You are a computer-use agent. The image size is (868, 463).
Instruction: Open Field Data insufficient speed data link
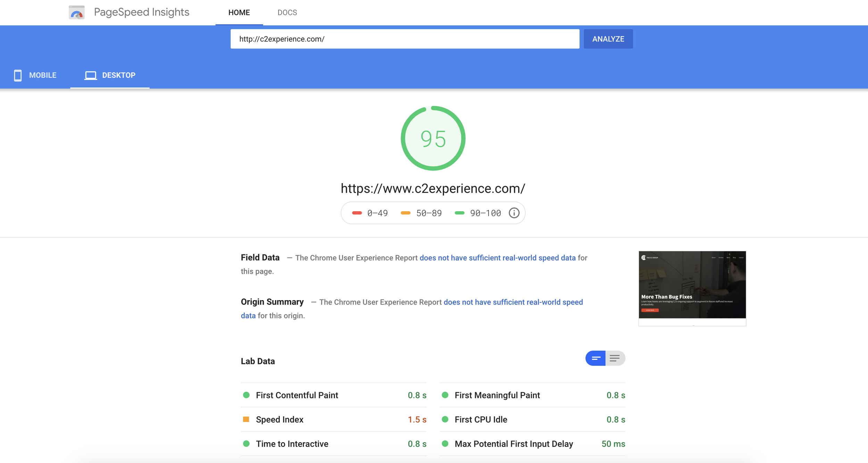(x=497, y=258)
